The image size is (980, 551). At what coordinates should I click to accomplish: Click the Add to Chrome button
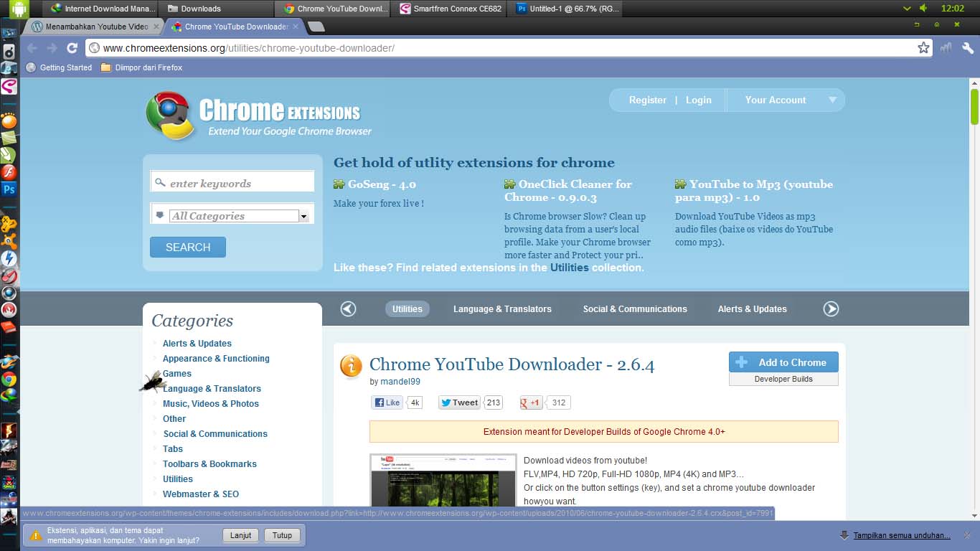[x=783, y=362]
